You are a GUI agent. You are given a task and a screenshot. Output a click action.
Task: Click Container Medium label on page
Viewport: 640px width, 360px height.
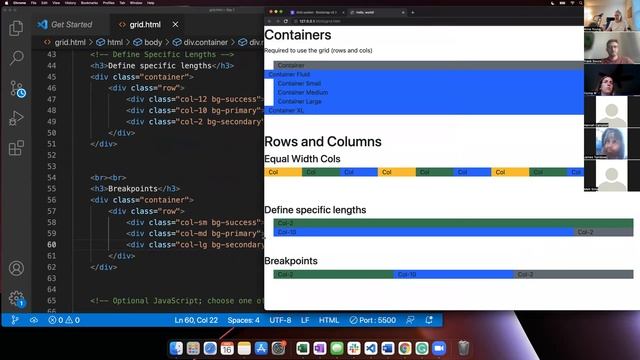click(x=302, y=92)
